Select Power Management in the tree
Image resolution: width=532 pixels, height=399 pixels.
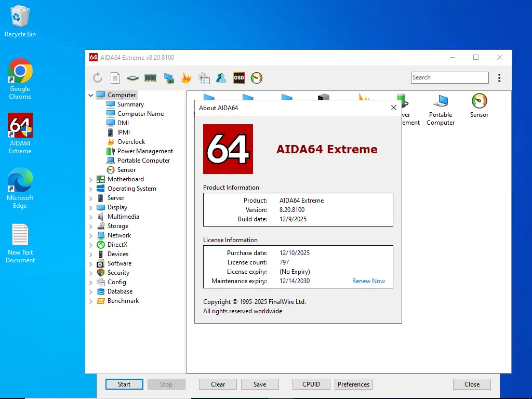[145, 151]
